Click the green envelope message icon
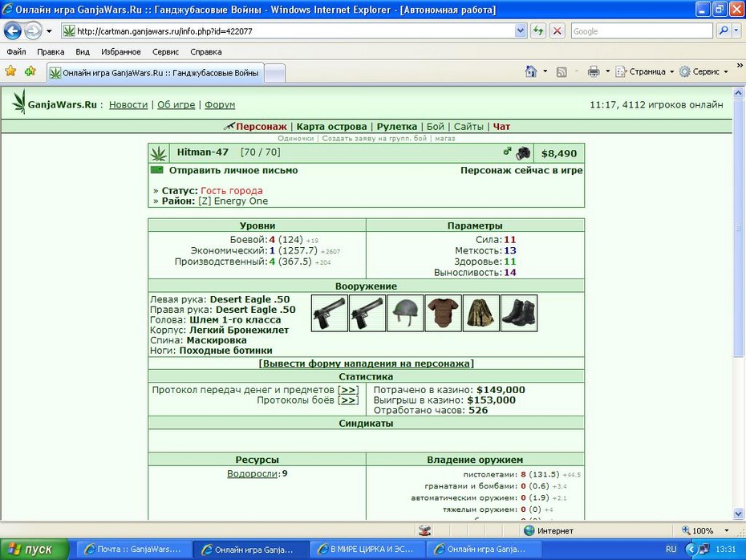This screenshot has width=746, height=560. tap(156, 170)
